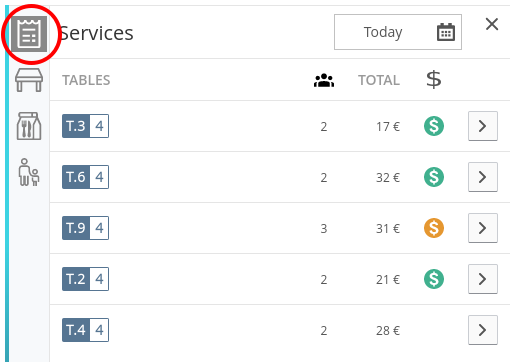This screenshot has width=510, height=362.
Task: Open the takeaway food bag icon
Action: pos(29,126)
